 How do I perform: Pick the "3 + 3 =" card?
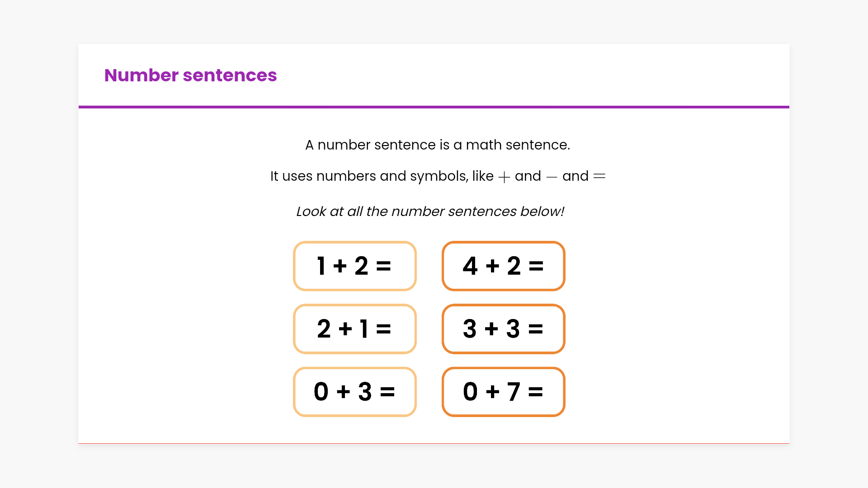click(x=503, y=328)
